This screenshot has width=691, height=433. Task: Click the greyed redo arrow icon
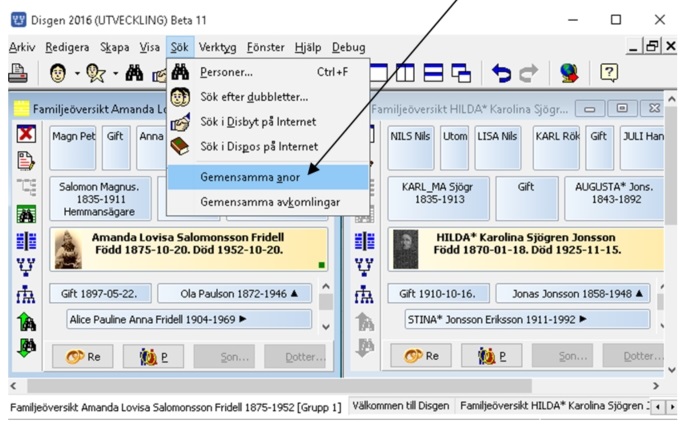pos(529,73)
